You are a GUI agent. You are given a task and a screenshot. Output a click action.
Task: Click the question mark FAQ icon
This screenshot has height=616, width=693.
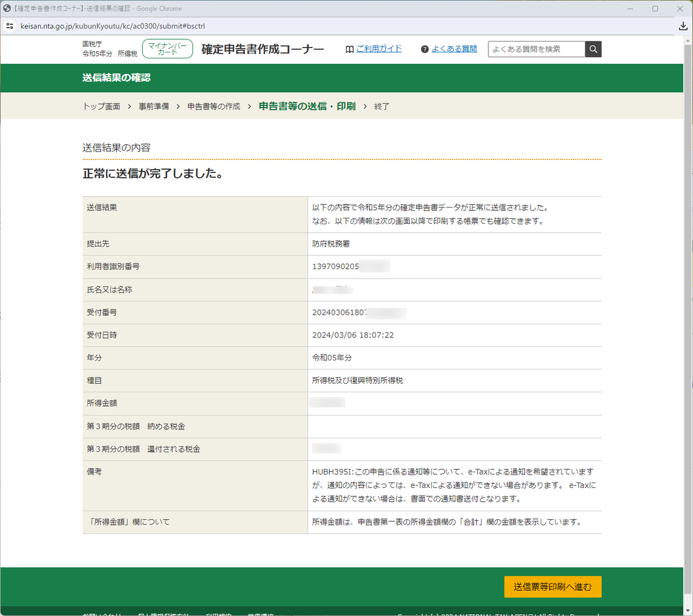[425, 49]
